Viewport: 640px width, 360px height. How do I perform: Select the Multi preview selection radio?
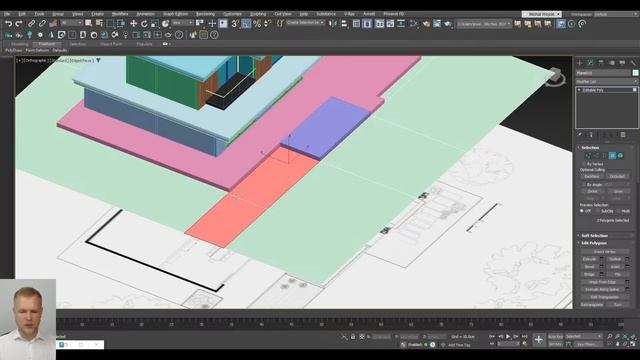619,211
